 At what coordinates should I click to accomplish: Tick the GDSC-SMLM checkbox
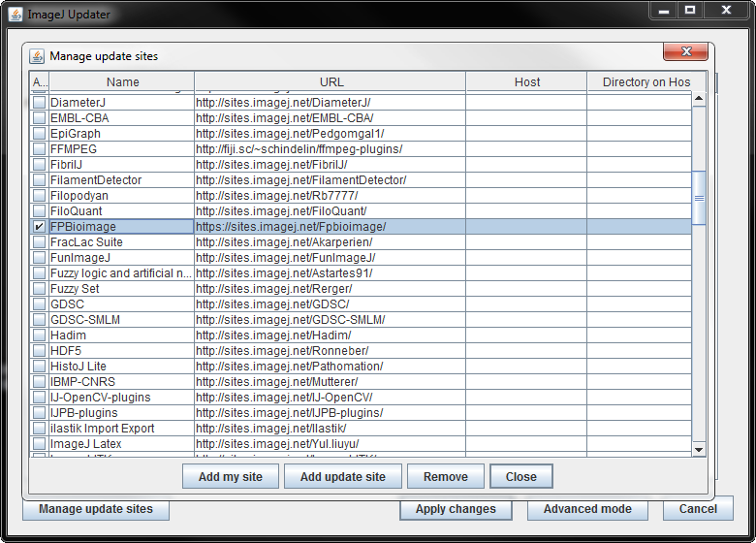coord(39,320)
